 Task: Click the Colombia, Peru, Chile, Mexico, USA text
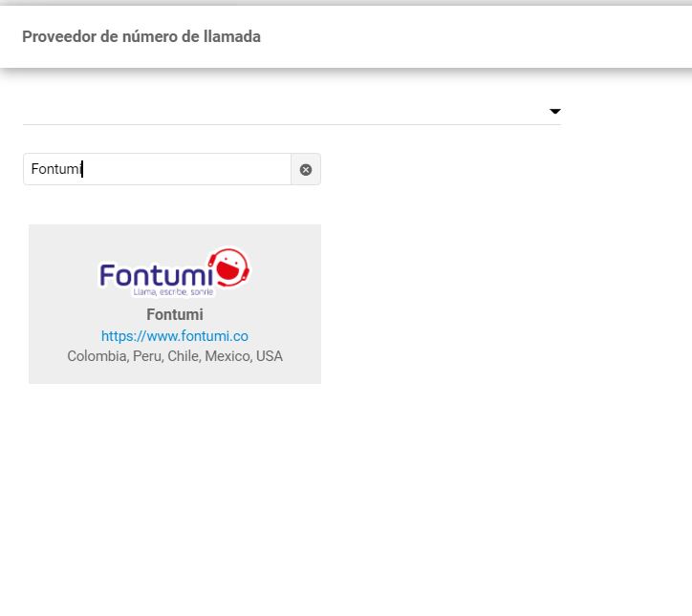click(175, 356)
